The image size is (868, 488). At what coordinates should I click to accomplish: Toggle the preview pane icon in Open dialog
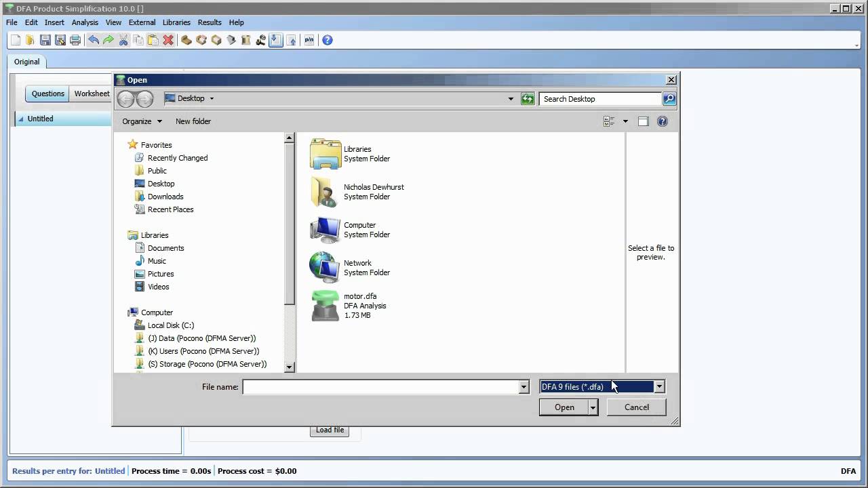(x=643, y=121)
